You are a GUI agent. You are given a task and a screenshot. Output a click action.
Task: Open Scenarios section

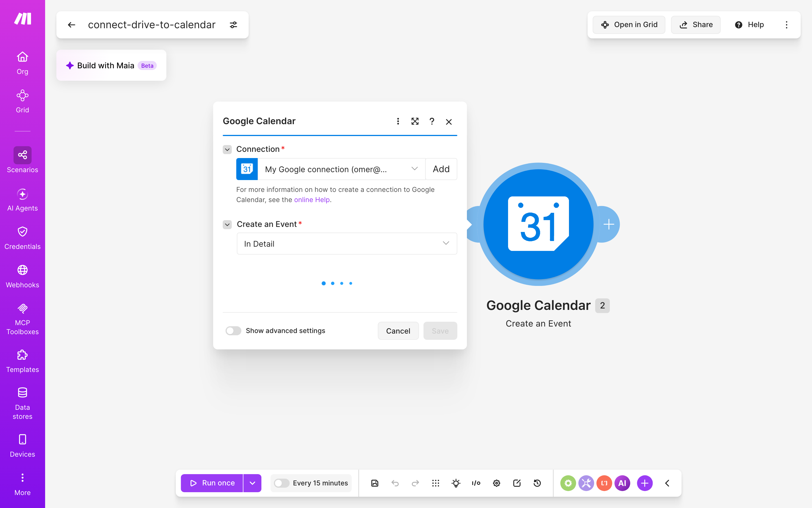[x=23, y=160]
